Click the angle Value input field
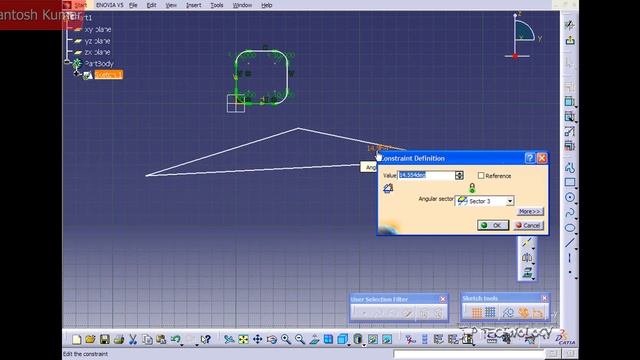The image size is (640, 360). [x=427, y=175]
